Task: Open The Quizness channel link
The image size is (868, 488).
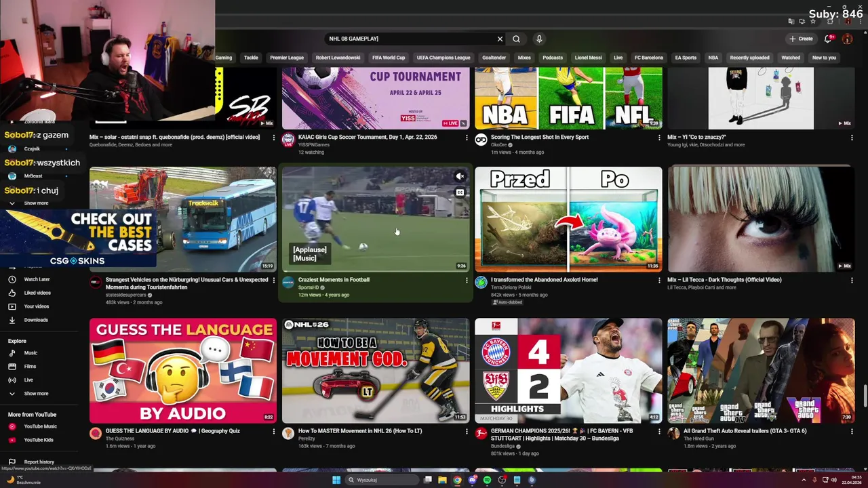Action: (x=119, y=439)
